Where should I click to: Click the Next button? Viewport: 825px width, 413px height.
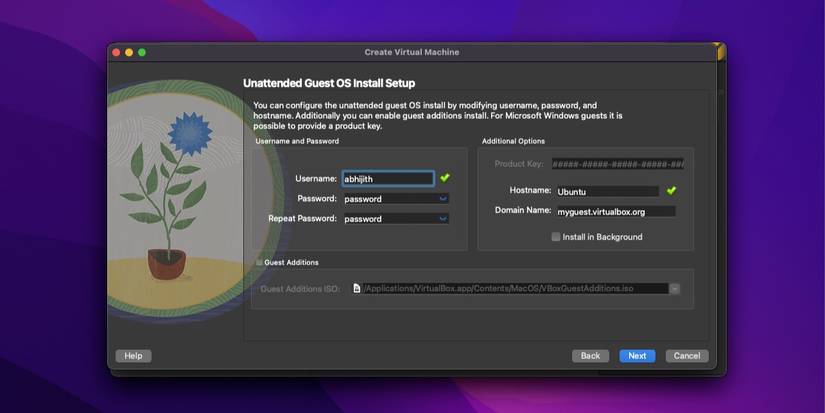637,356
